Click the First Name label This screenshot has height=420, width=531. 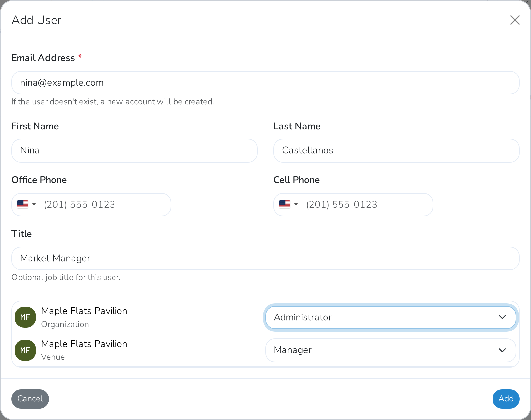point(35,126)
